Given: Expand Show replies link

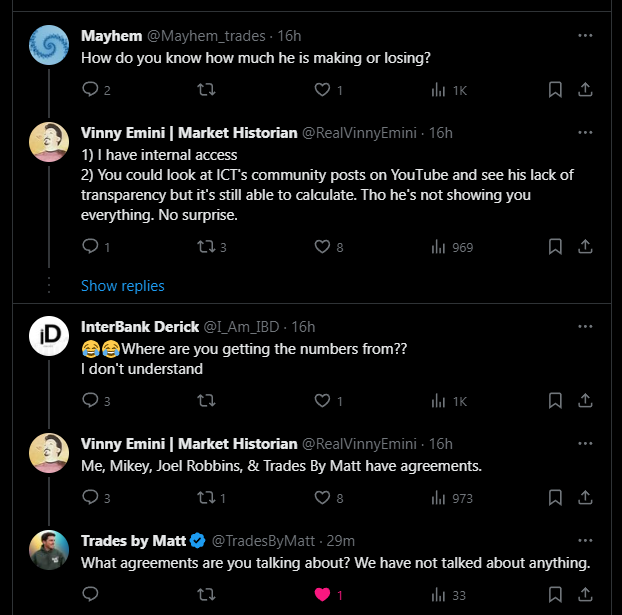Looking at the screenshot, I should coord(123,286).
